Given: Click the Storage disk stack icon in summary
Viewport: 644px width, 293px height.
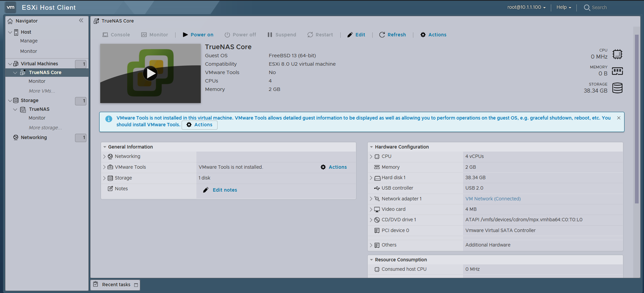Looking at the screenshot, I should click(617, 88).
